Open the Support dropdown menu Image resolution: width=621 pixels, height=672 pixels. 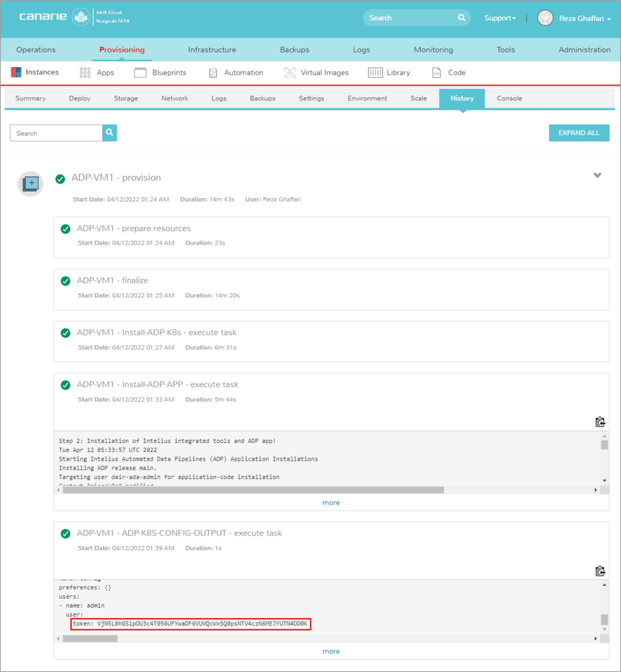click(x=500, y=18)
